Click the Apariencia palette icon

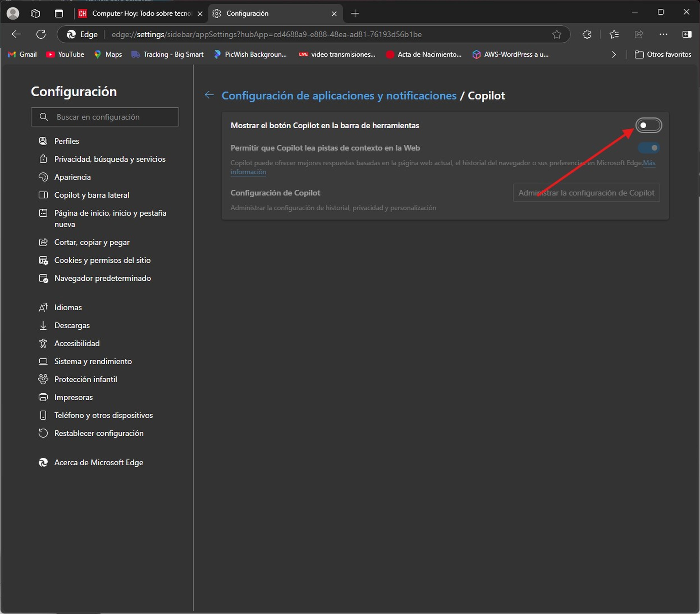pos(43,177)
